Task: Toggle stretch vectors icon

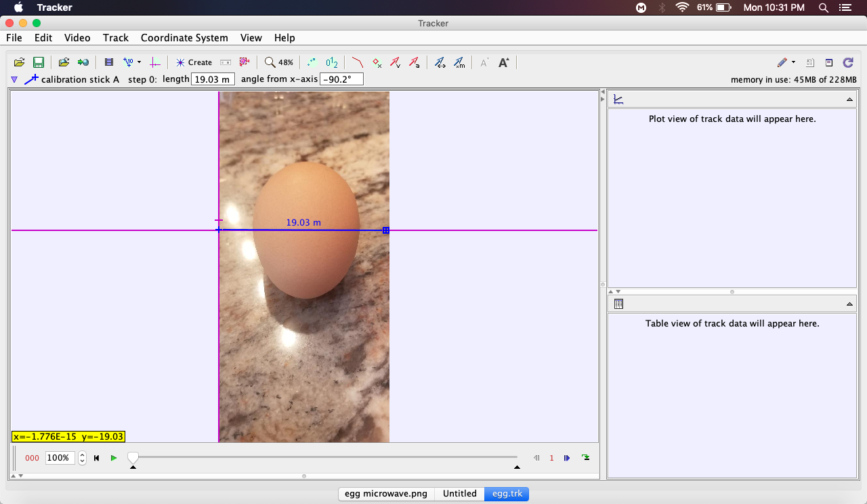Action: (440, 62)
